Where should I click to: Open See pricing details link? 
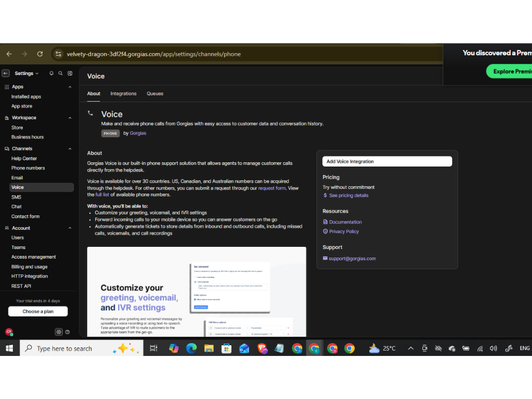[x=348, y=196]
